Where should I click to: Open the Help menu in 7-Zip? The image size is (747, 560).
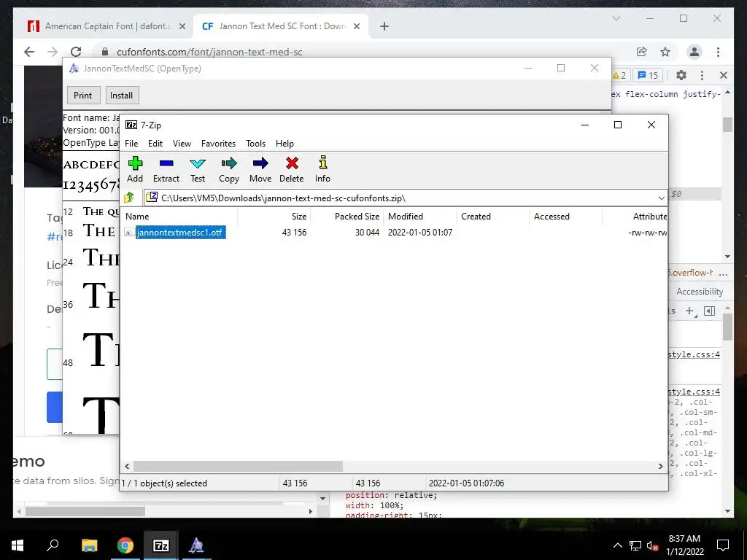tap(285, 144)
